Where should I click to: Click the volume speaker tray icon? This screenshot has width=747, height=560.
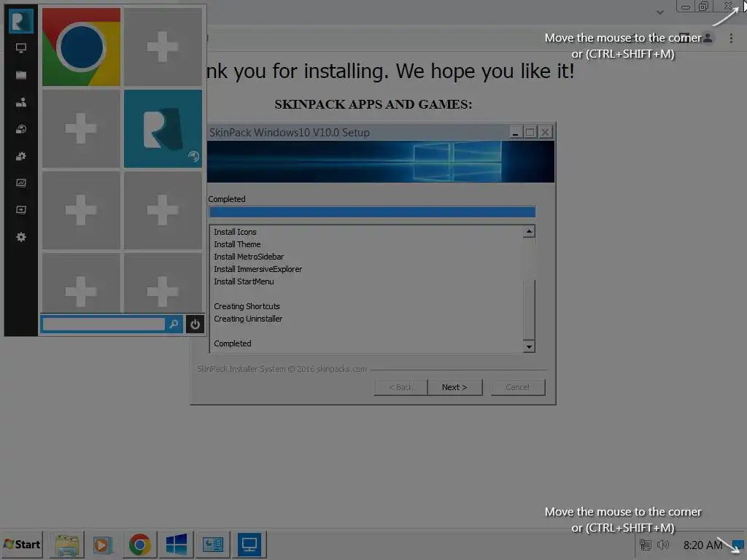click(662, 545)
